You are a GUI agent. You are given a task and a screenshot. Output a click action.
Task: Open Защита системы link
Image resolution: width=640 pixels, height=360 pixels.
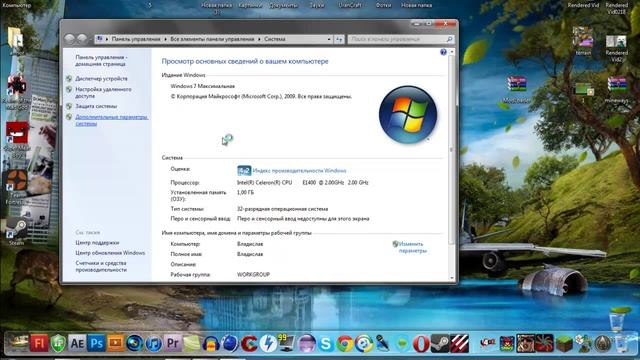click(96, 106)
